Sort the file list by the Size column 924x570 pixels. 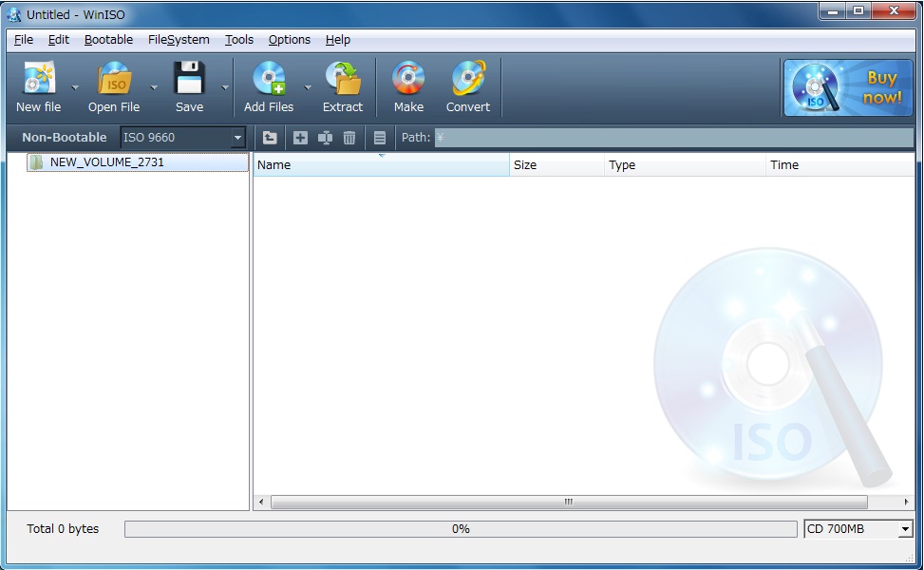click(x=556, y=165)
